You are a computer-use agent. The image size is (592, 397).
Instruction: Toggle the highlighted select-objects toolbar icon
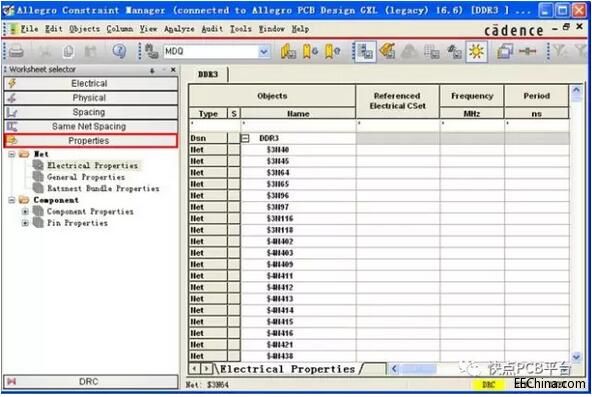365,52
